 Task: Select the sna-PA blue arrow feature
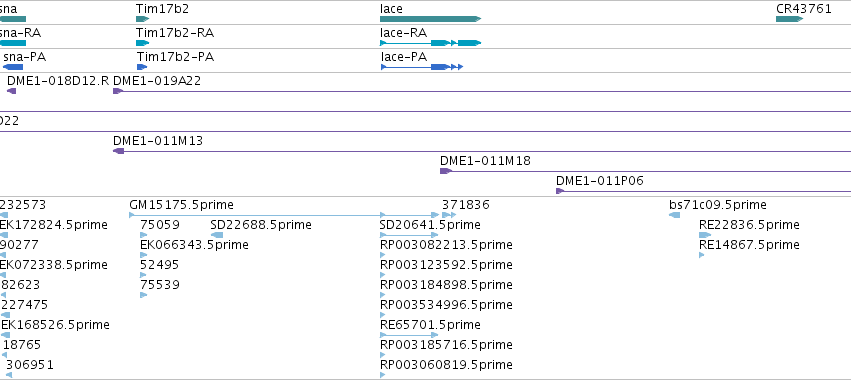coord(13,67)
